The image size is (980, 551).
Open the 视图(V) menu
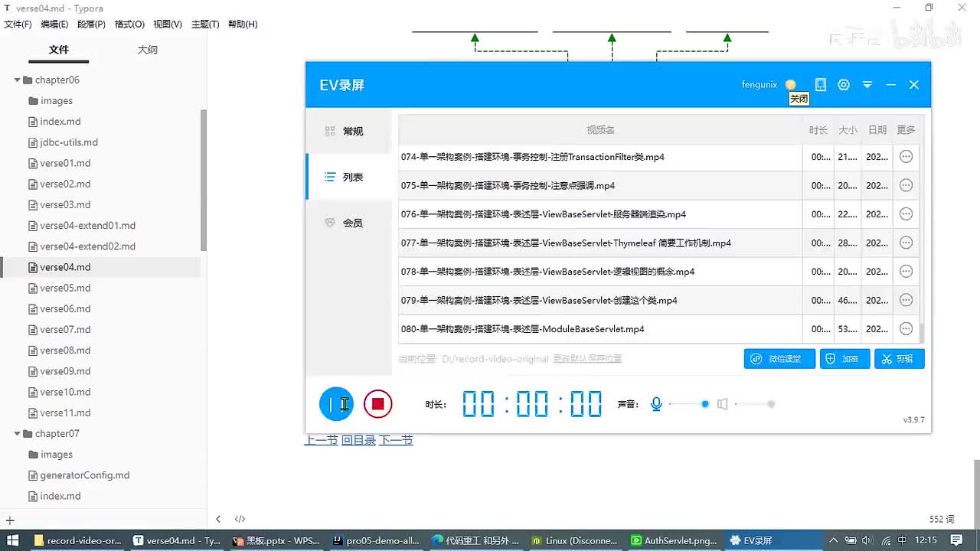tap(168, 24)
